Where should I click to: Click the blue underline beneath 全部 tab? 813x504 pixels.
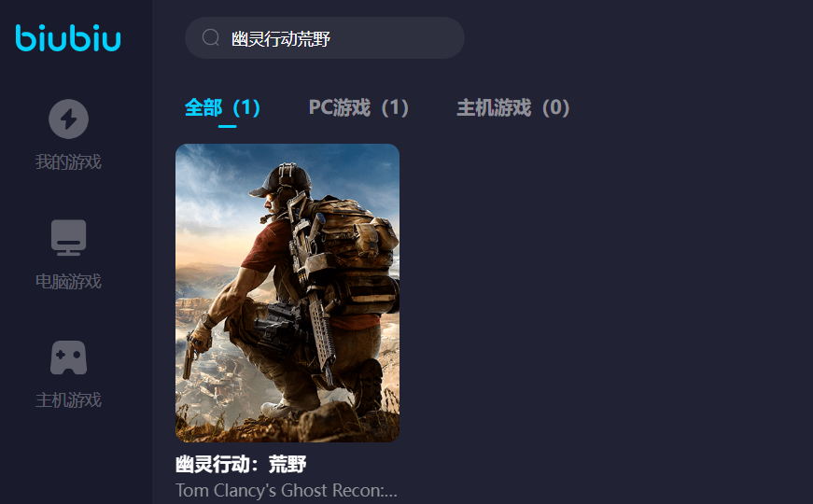(227, 126)
